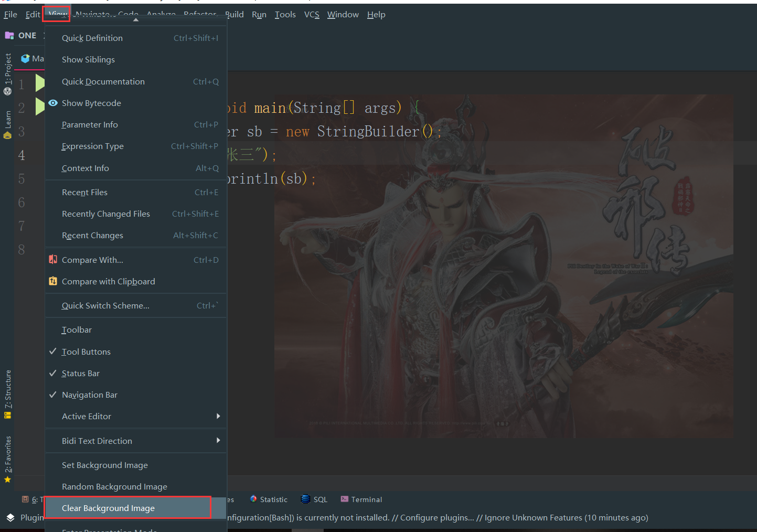Open the Window menu
Viewport: 757px width, 532px height.
tap(342, 14)
